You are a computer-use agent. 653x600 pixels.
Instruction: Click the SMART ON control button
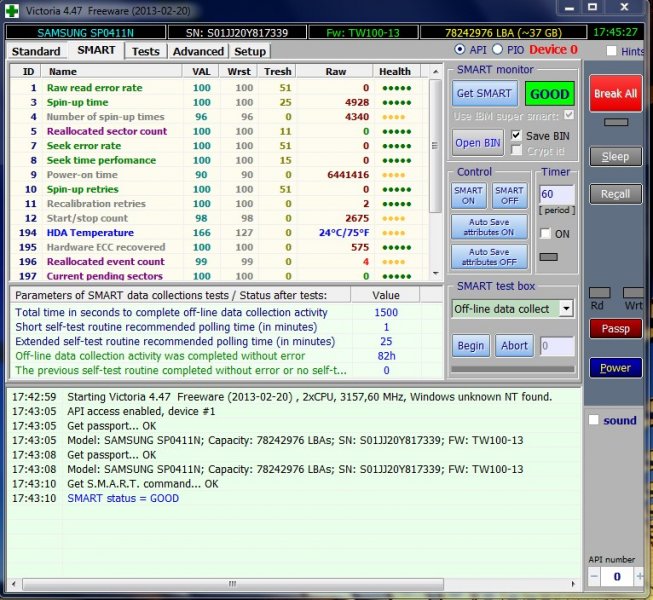pyautogui.click(x=469, y=195)
